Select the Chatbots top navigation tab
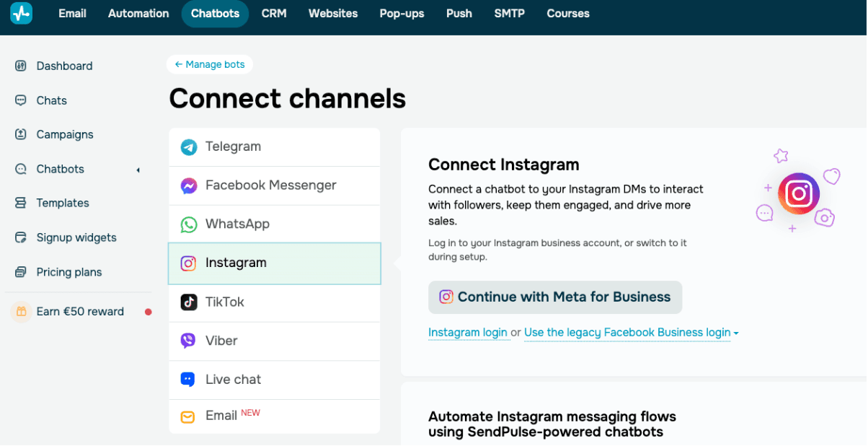The width and height of the screenshot is (868, 446). (x=215, y=13)
